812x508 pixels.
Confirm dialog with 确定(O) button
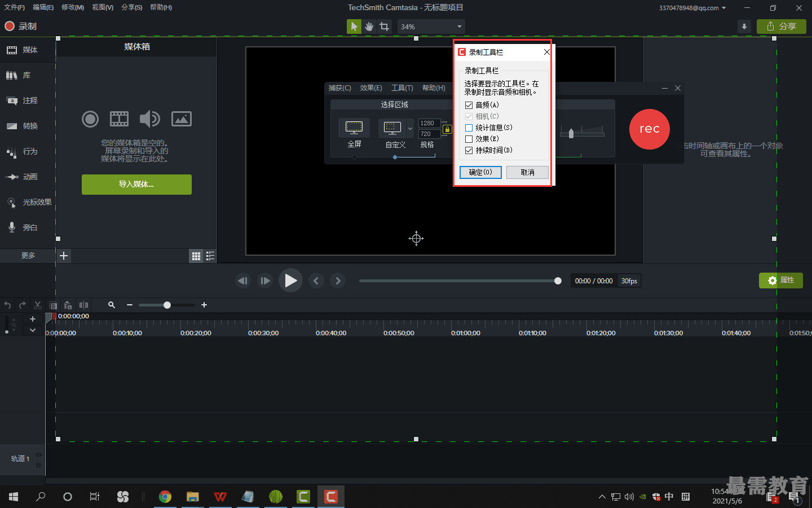tap(480, 172)
